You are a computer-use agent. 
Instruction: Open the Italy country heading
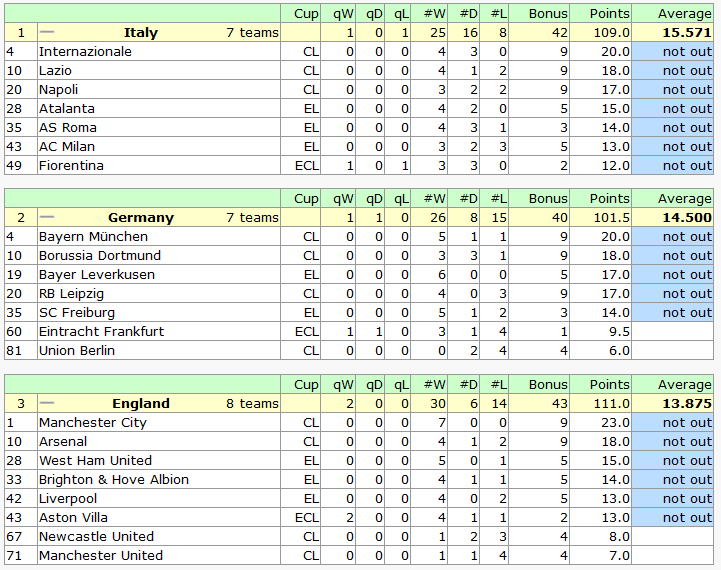point(141,33)
